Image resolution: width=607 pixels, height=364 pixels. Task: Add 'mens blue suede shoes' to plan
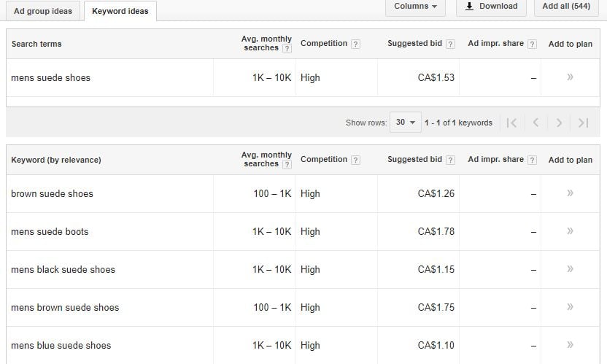[570, 344]
